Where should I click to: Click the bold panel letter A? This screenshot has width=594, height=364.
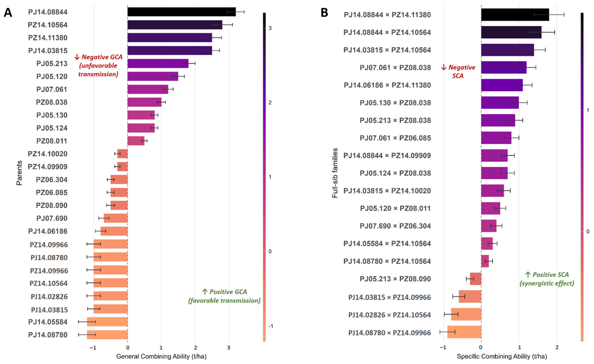[x=8, y=12]
